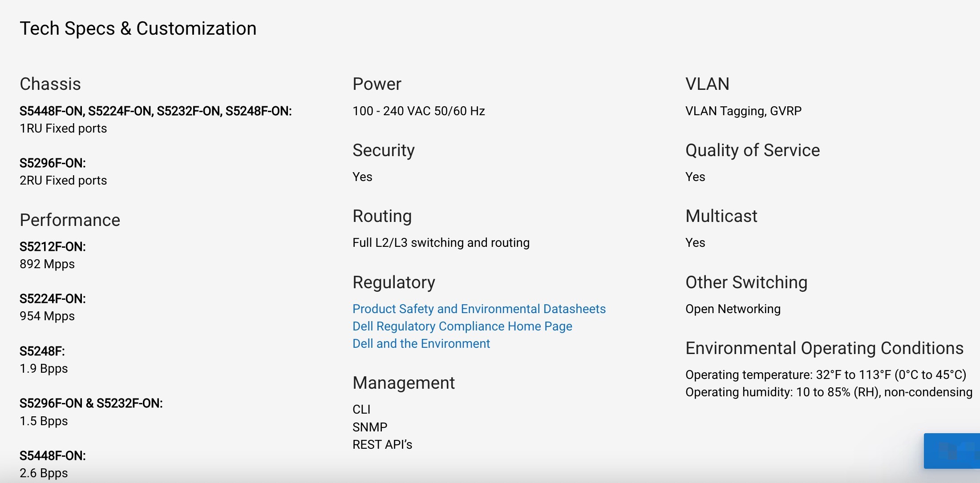
Task: Select the Quality of Service heading
Action: click(x=753, y=150)
